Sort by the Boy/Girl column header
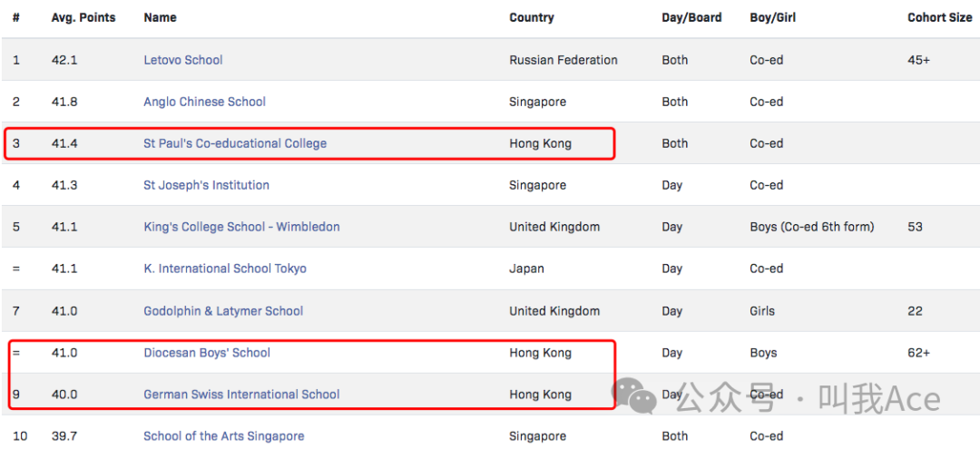Screen dimensions: 980x449 (x=772, y=18)
